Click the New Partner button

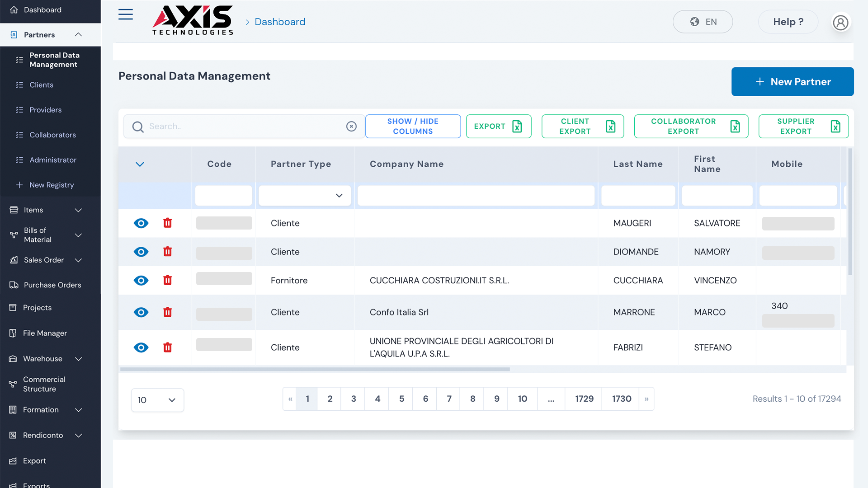click(792, 82)
